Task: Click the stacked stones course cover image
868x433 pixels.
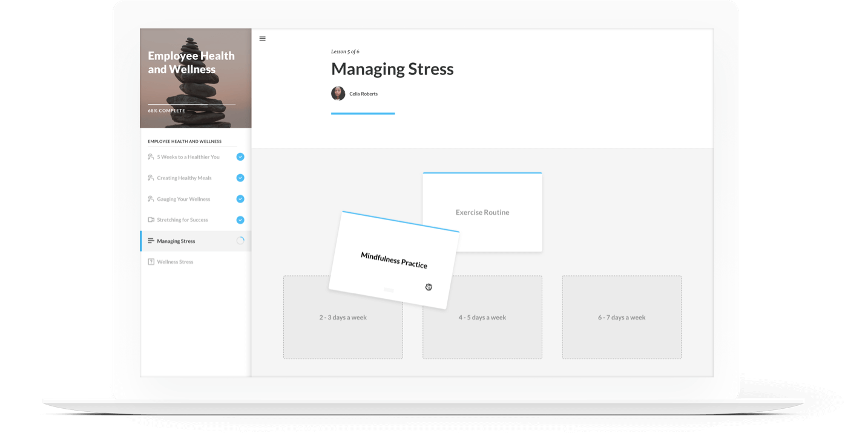Action: click(196, 79)
